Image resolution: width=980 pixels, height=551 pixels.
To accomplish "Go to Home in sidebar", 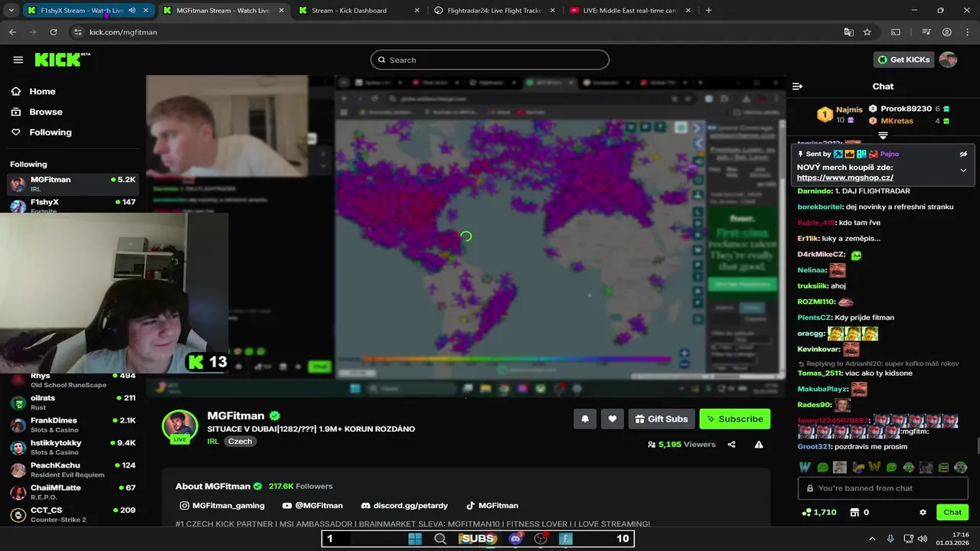I will 42,91.
